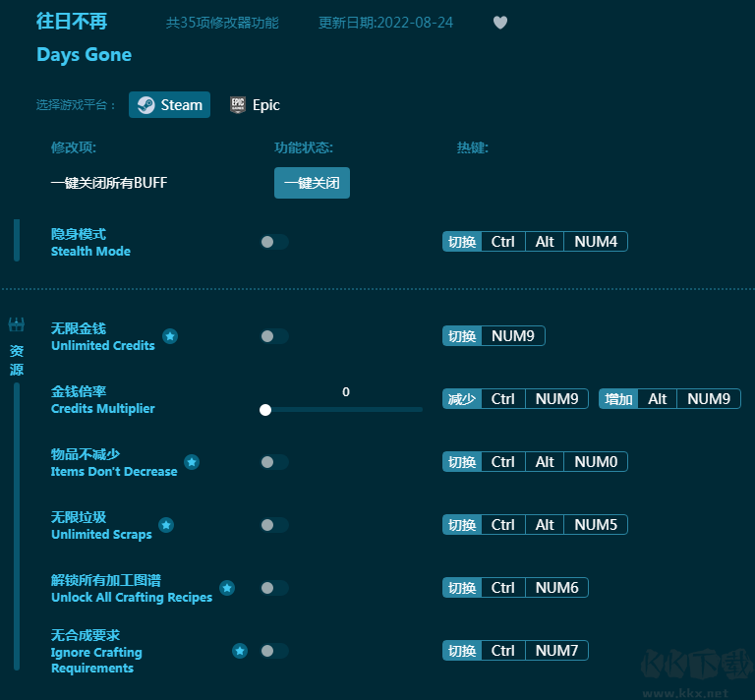Click 热键 column header

(472, 147)
